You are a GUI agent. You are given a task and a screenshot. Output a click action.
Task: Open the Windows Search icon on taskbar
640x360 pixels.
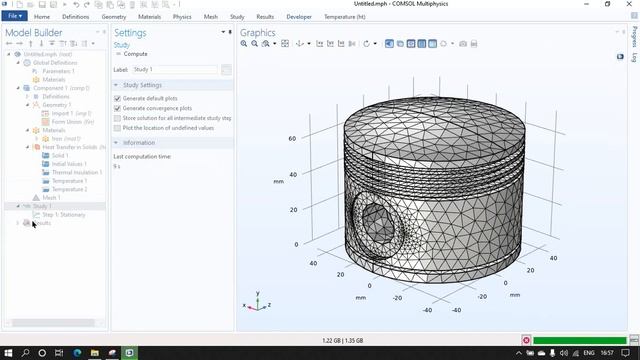[25, 353]
